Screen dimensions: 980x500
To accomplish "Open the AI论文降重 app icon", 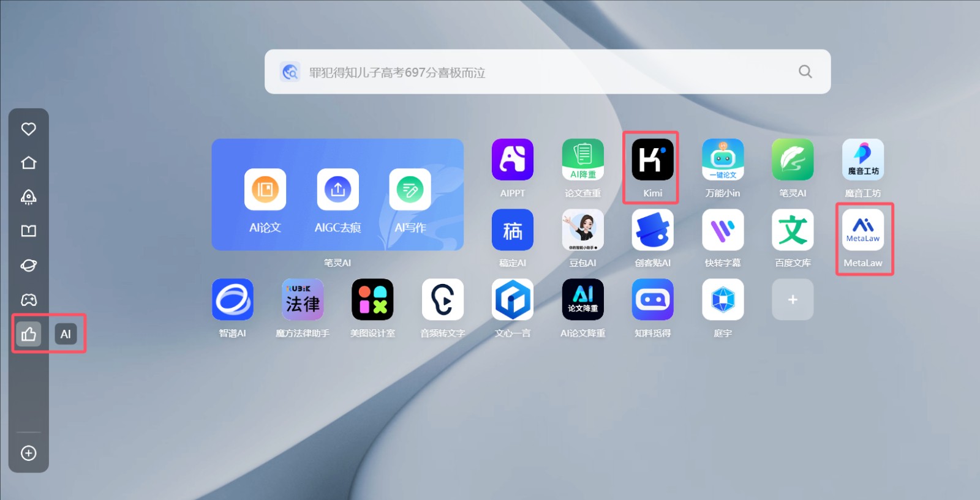I will (582, 299).
